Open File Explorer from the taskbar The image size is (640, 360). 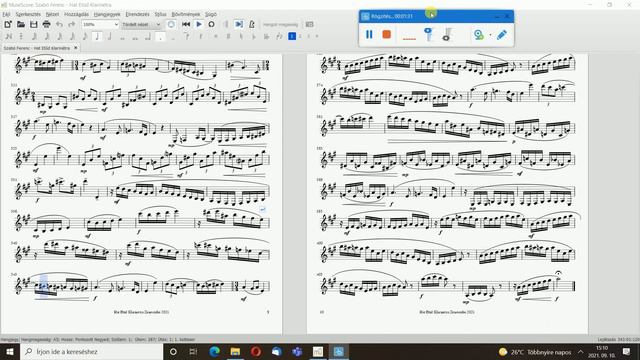[x=235, y=351]
